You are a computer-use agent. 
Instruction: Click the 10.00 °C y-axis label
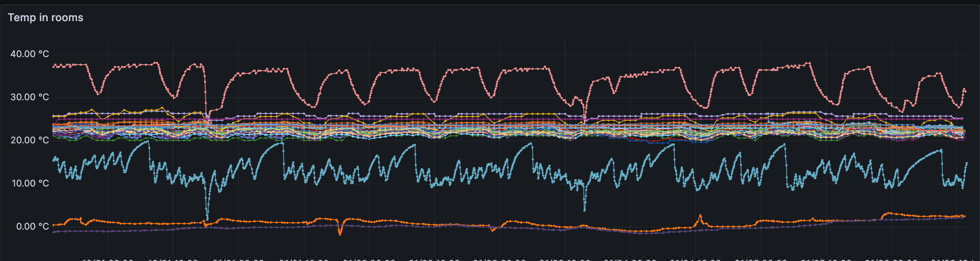pos(30,183)
